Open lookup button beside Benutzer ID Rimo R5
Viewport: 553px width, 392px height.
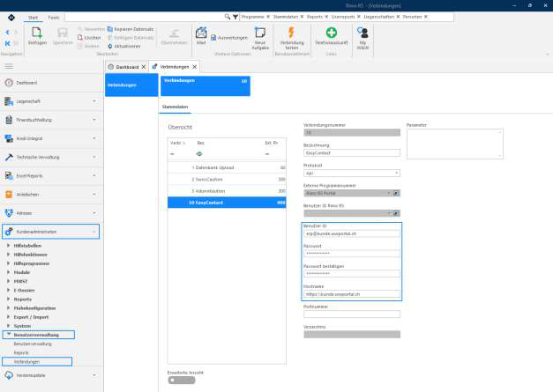coord(396,213)
